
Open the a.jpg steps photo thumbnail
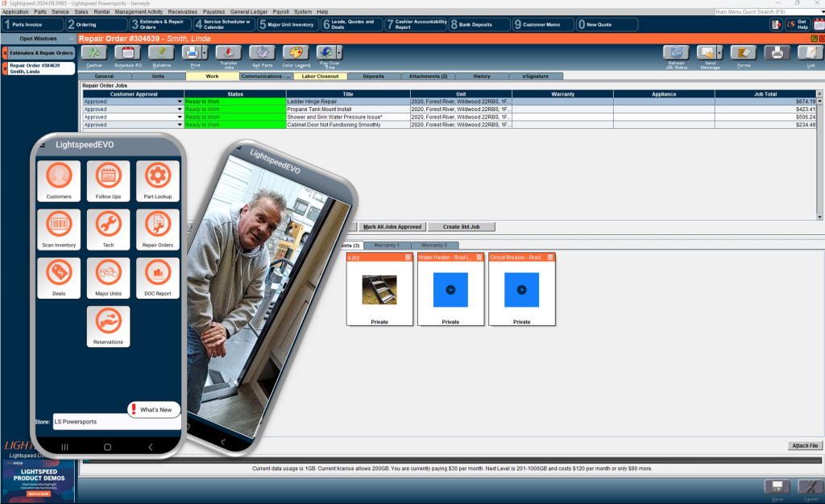379,290
